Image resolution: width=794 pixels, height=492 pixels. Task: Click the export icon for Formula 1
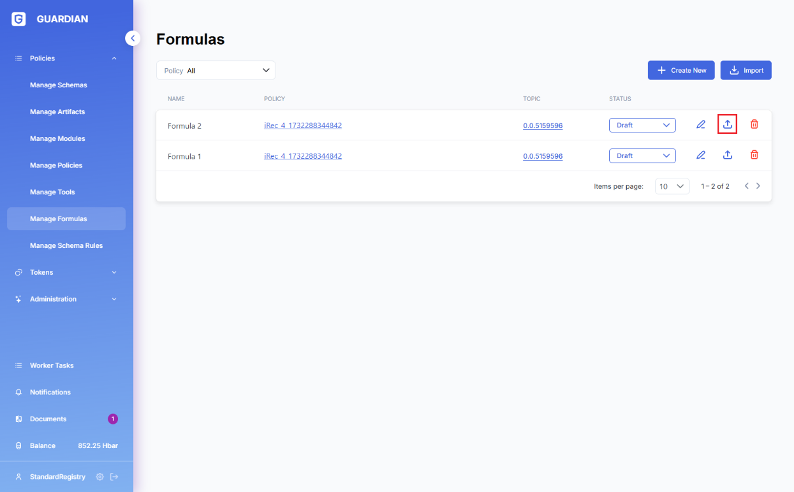pyautogui.click(x=728, y=155)
